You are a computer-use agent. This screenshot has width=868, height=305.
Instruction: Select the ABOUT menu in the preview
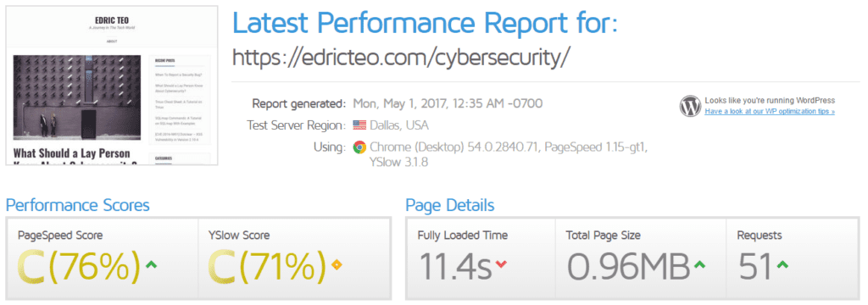112,41
